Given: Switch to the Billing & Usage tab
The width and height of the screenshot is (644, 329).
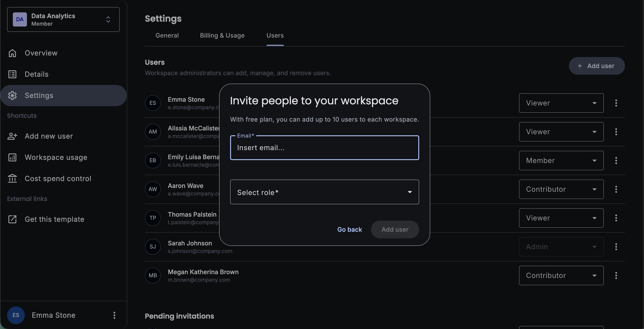Looking at the screenshot, I should pyautogui.click(x=222, y=36).
